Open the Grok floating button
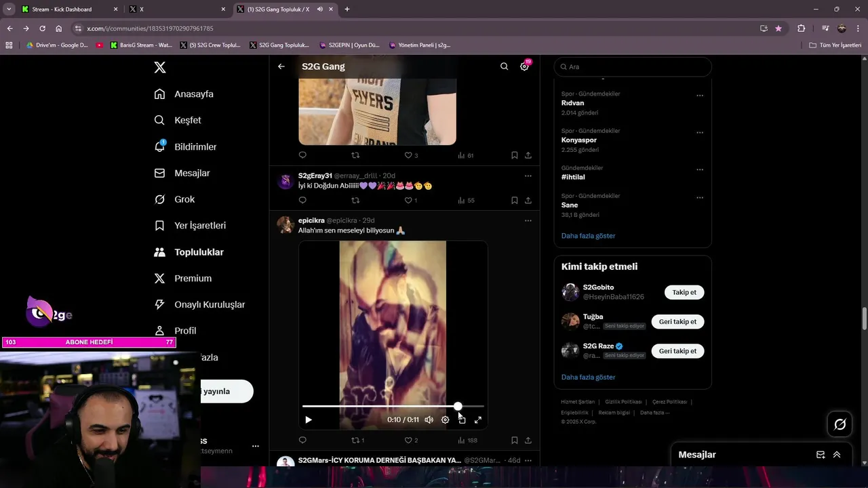This screenshot has height=488, width=868. (840, 424)
